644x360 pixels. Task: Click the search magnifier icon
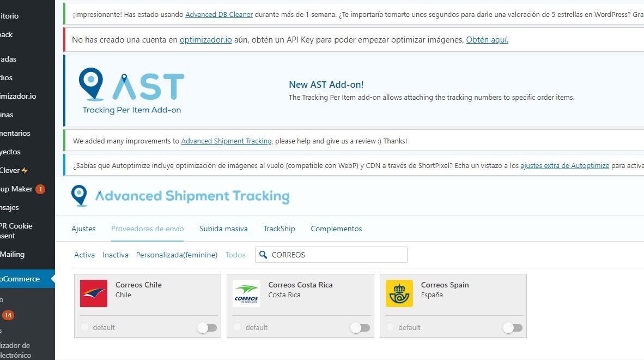(263, 255)
